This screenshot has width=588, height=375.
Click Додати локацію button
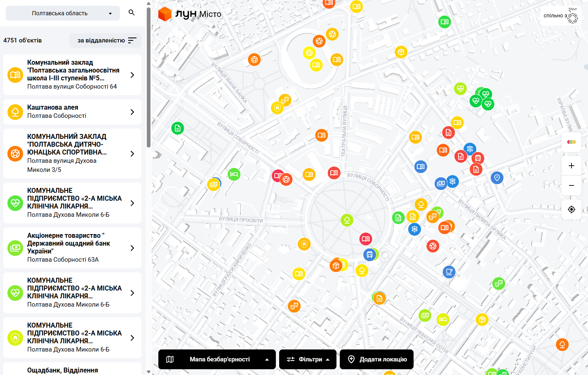376,359
